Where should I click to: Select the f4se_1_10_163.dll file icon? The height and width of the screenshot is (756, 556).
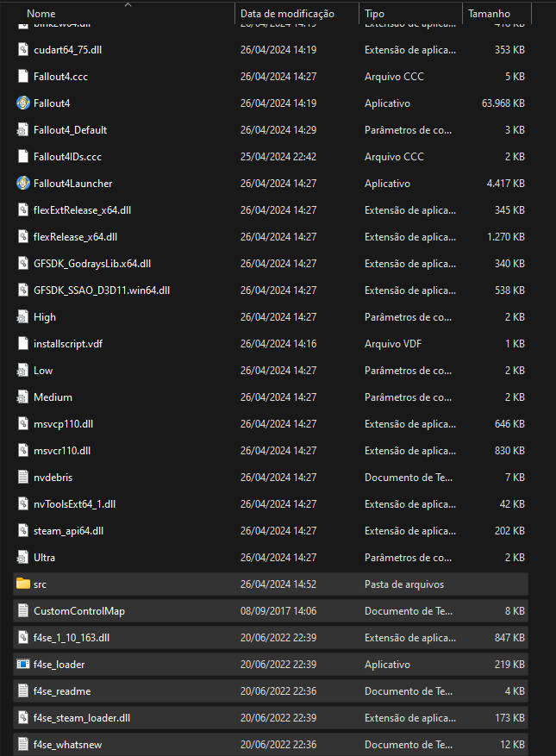tap(23, 638)
